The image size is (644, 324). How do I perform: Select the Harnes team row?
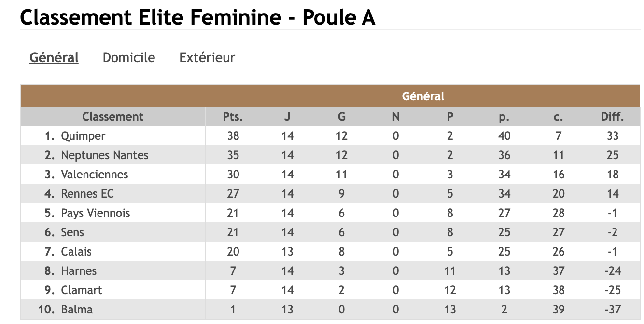(x=79, y=271)
